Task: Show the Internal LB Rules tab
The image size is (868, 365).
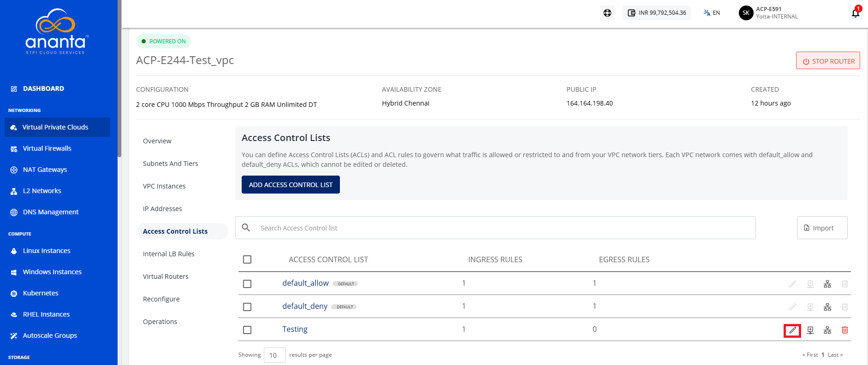Action: [169, 254]
